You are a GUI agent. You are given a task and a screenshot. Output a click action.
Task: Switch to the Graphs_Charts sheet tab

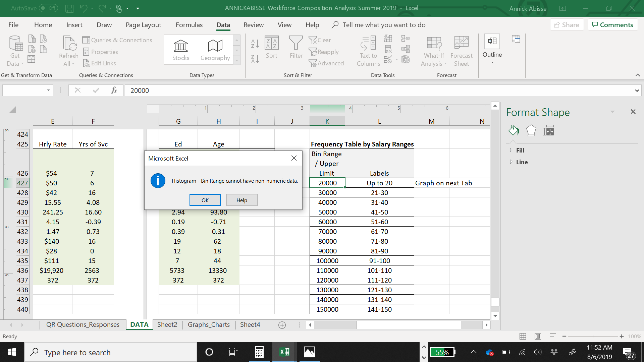point(209,324)
